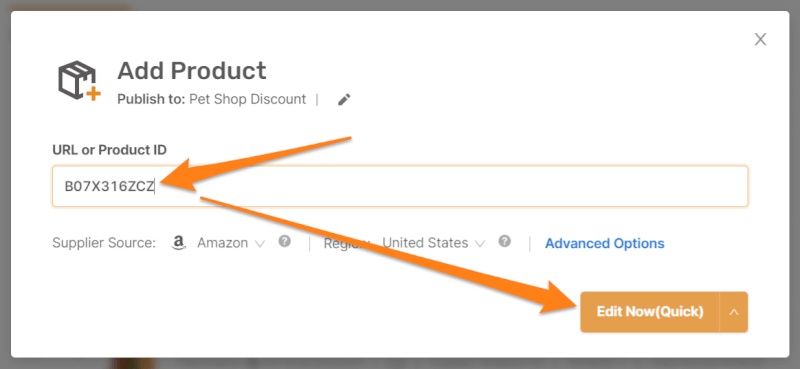Click the Publish to label

click(x=151, y=99)
